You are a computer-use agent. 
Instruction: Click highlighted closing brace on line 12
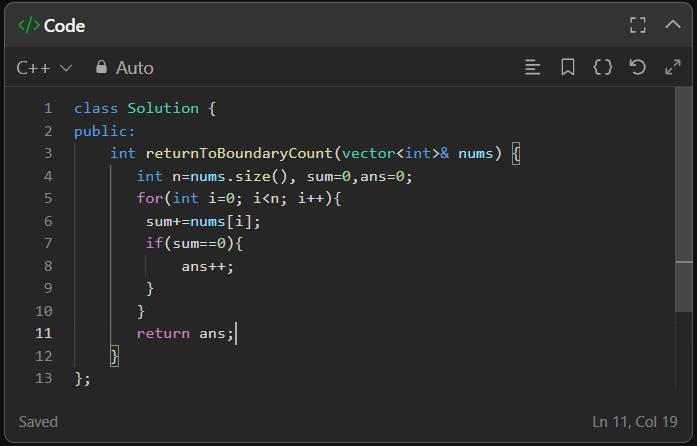pos(114,356)
